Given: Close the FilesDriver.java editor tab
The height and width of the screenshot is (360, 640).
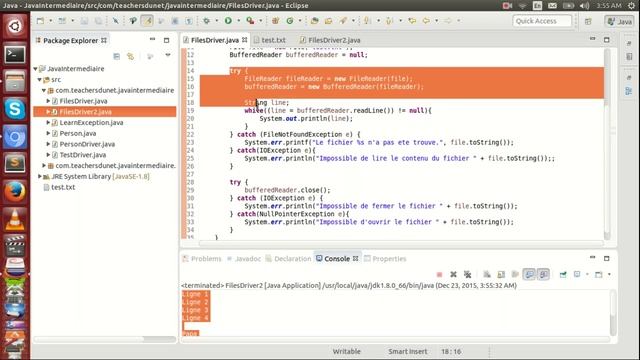Looking at the screenshot, I should click(x=244, y=40).
